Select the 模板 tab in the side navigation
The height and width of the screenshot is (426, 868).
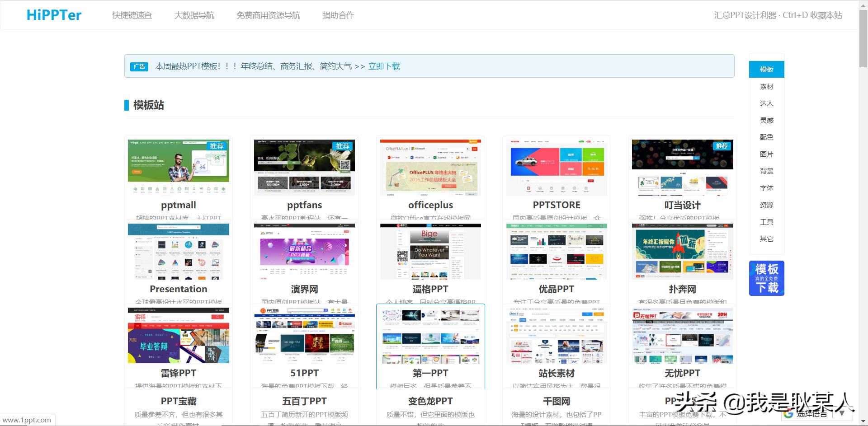click(x=766, y=70)
